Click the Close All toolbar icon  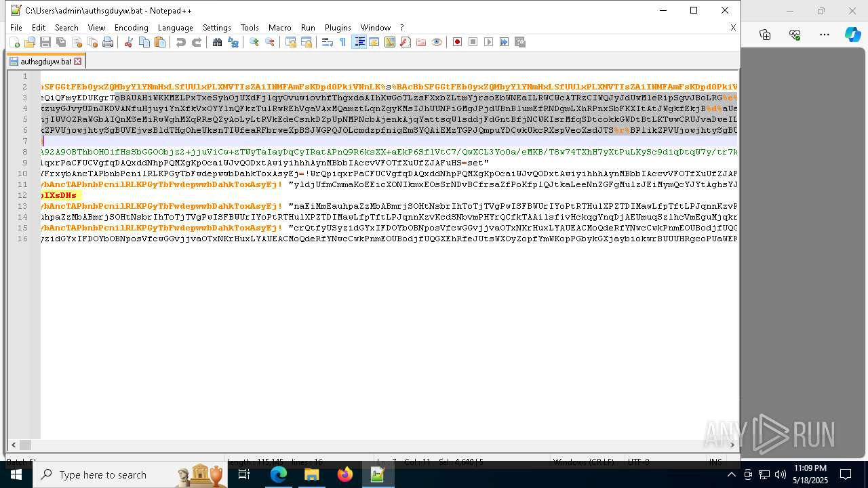click(92, 42)
